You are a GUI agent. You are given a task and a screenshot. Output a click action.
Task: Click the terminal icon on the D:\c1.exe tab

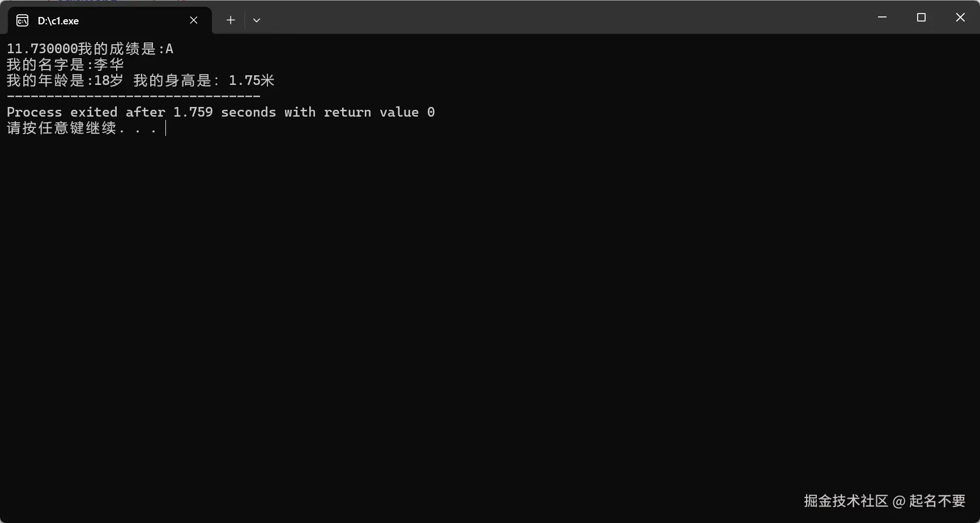[22, 21]
